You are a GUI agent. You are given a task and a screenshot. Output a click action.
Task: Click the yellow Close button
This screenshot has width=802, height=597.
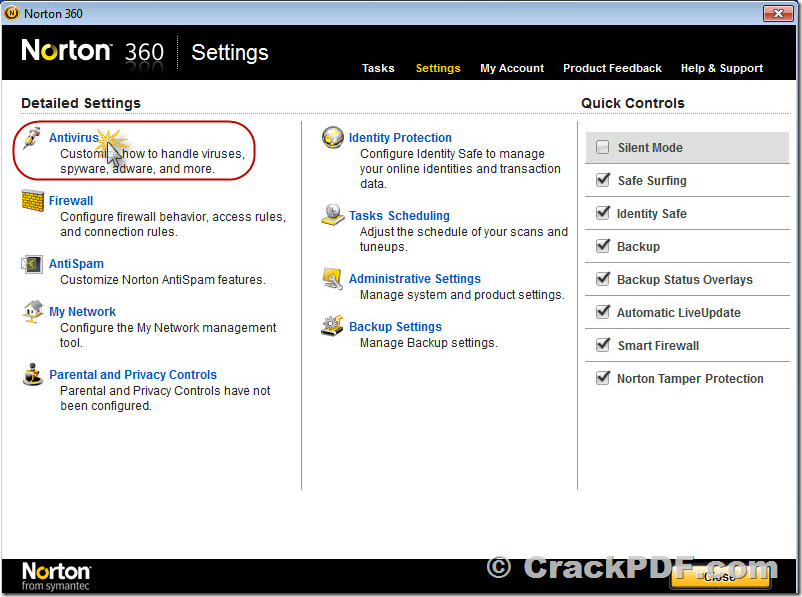coord(720,577)
